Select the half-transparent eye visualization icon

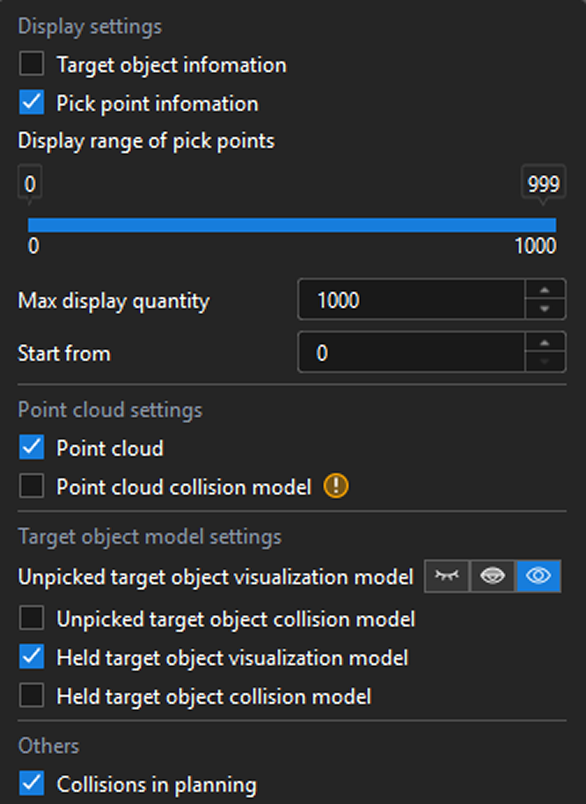pyautogui.click(x=492, y=576)
